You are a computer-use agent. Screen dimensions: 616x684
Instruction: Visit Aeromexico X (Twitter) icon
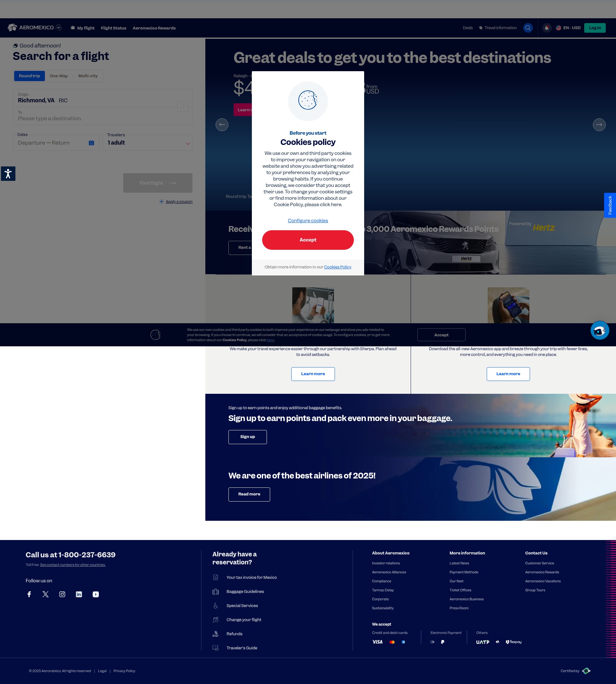click(x=46, y=594)
